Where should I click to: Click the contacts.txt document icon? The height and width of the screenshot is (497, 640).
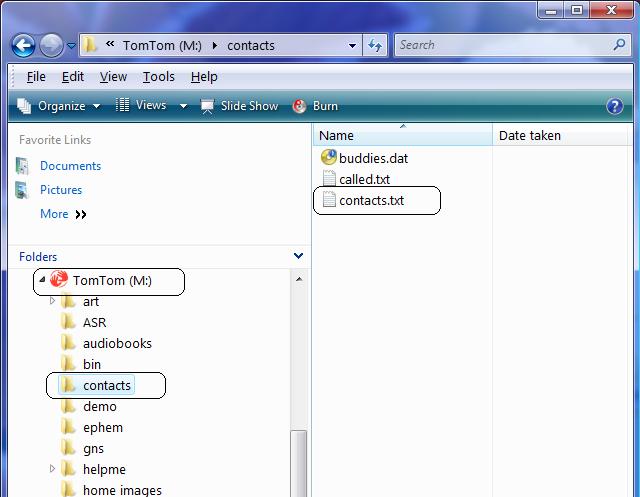coord(329,200)
